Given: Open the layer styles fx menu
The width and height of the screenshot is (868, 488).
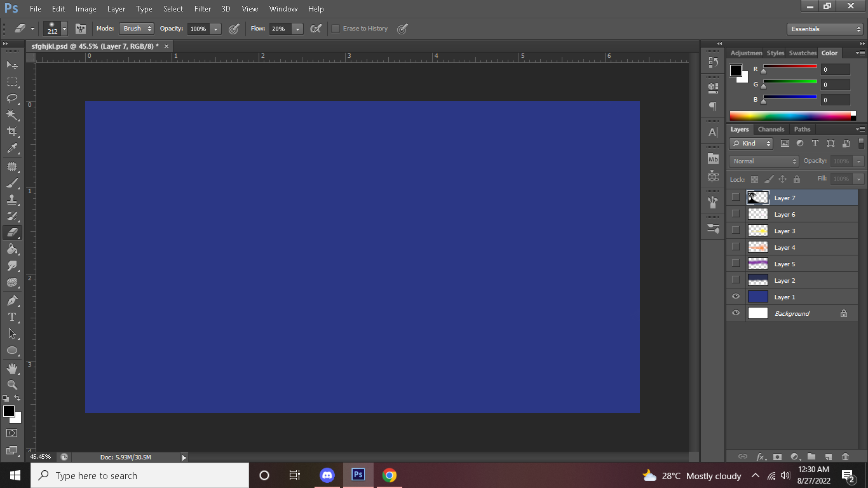Looking at the screenshot, I should (760, 456).
